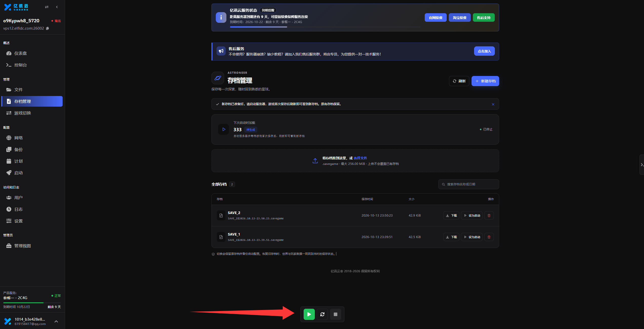Screen dimensions: 644x329
Task: Click the 新建存档 new save button
Action: pos(485,81)
